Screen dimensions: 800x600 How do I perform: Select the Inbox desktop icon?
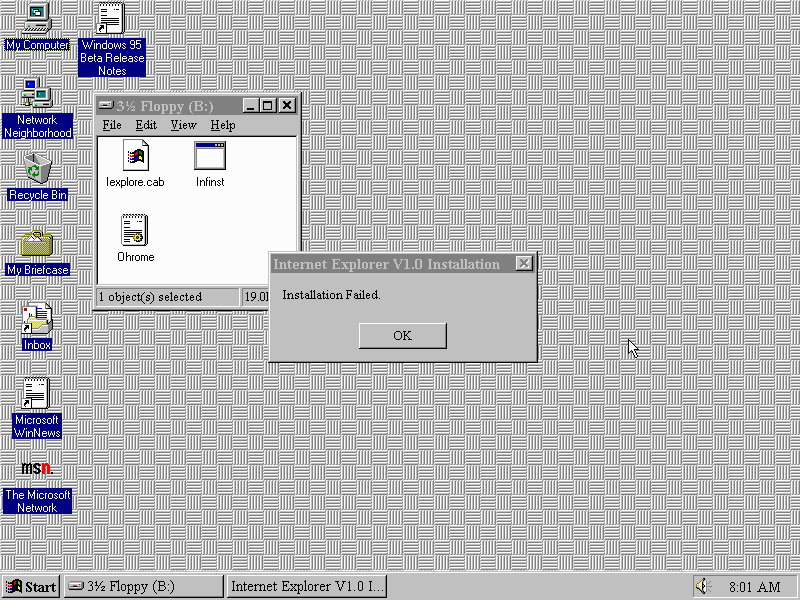[37, 319]
